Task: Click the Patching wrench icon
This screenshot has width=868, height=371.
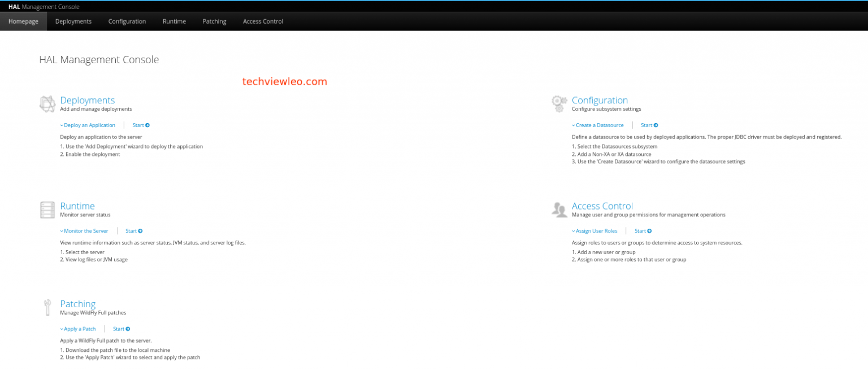Action: (x=47, y=307)
